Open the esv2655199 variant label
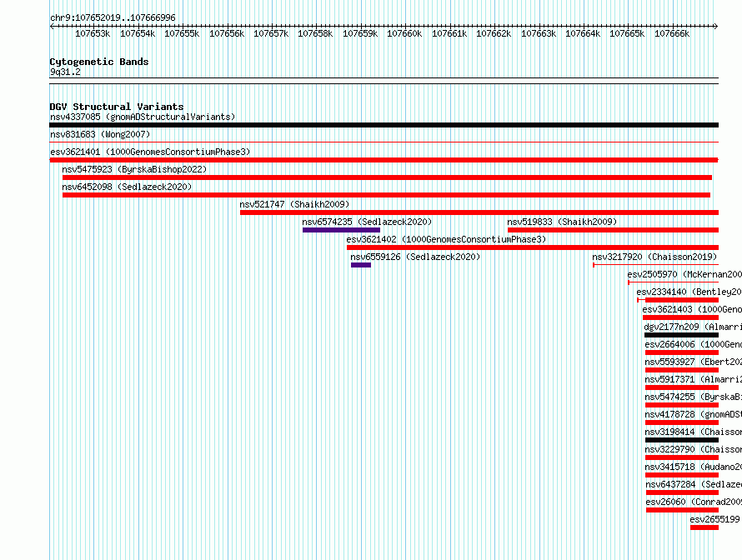Screen dimensions: 742x560 tap(714, 519)
